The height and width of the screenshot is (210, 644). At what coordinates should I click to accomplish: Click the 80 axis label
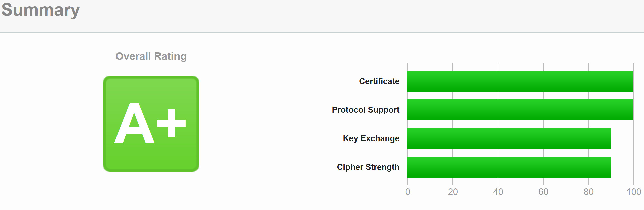(589, 192)
